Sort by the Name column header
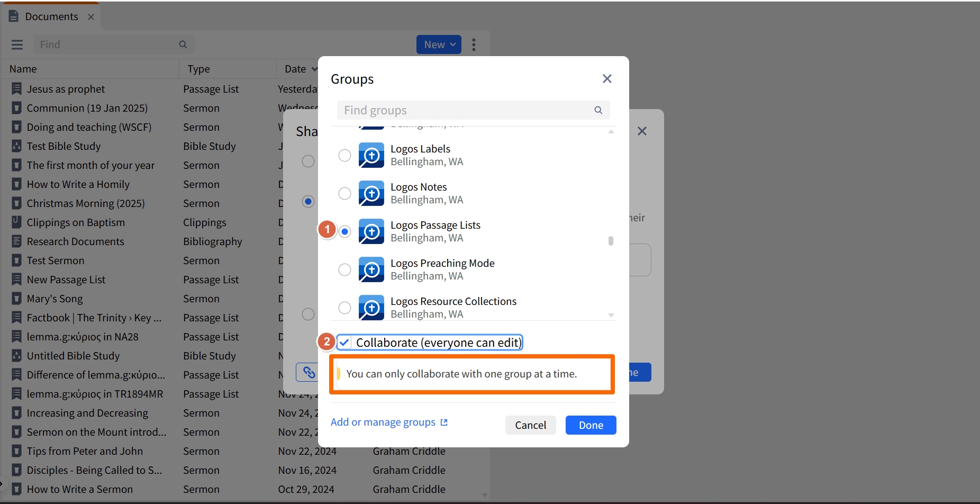 point(23,69)
